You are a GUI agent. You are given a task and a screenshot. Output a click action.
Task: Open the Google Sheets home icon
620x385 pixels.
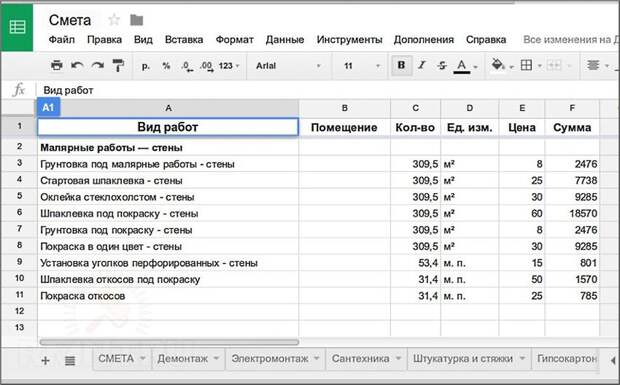coord(17,27)
